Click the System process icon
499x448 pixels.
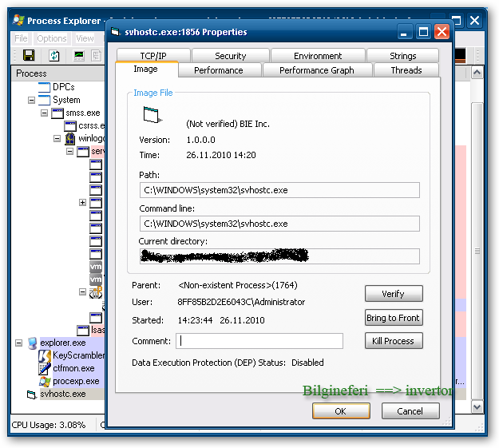[44, 100]
